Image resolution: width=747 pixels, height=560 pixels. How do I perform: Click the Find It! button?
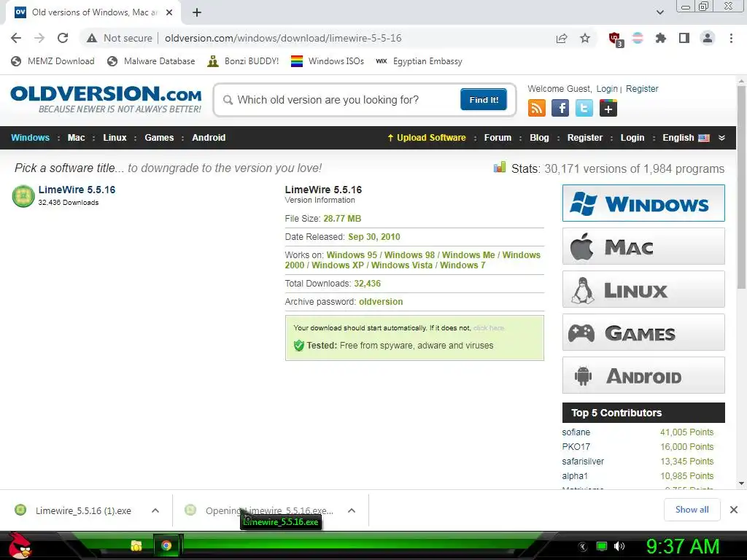click(484, 99)
